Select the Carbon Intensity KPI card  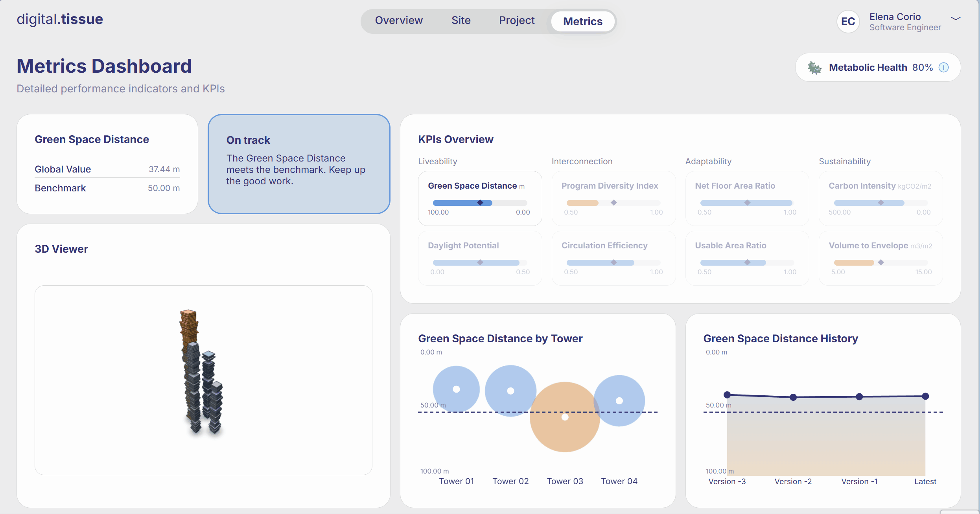click(x=880, y=198)
